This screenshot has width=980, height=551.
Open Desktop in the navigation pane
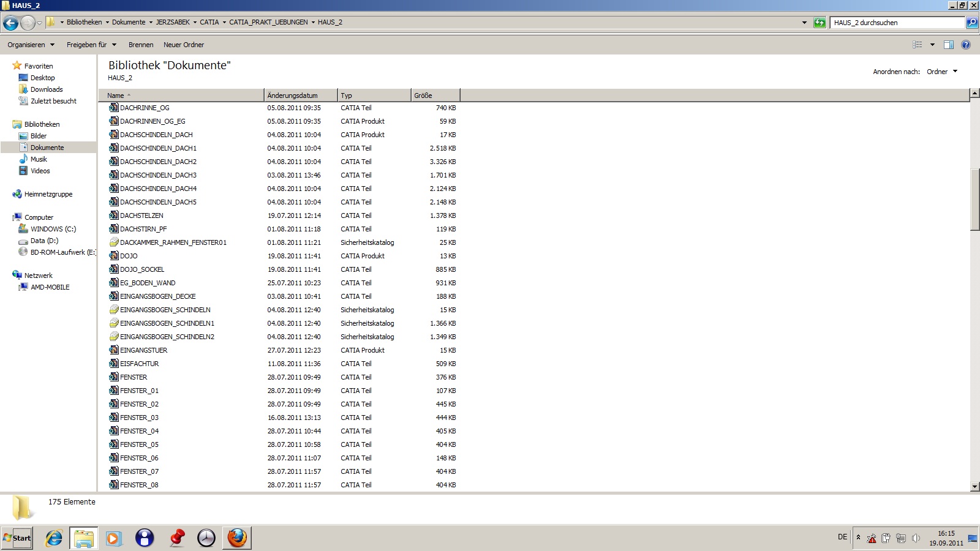(x=42, y=78)
